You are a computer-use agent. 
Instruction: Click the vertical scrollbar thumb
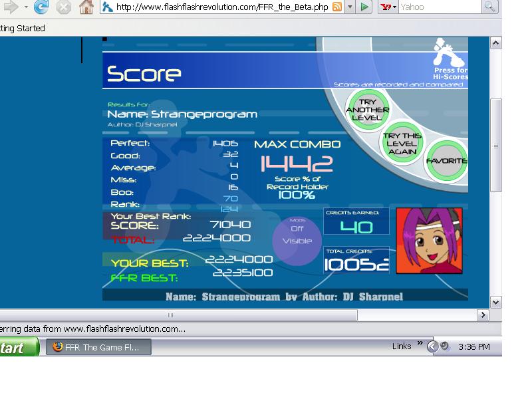tap(495, 146)
